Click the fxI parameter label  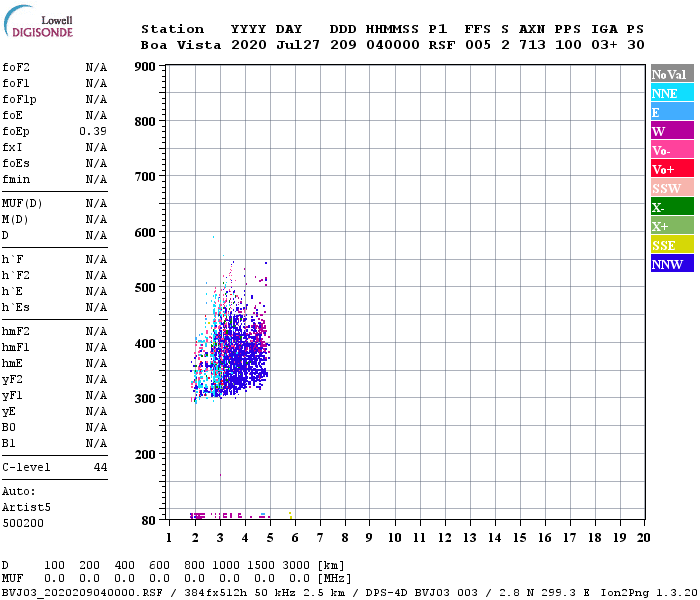[x=12, y=147]
